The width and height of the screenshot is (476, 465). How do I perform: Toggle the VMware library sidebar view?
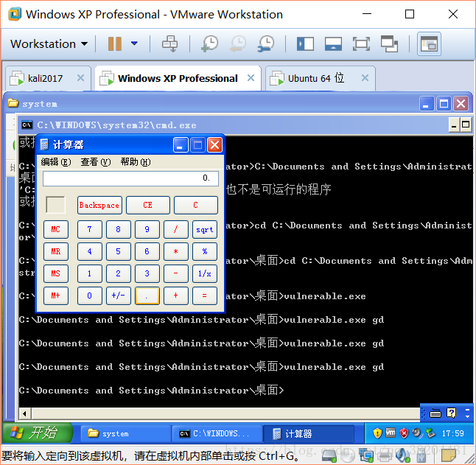pos(305,43)
